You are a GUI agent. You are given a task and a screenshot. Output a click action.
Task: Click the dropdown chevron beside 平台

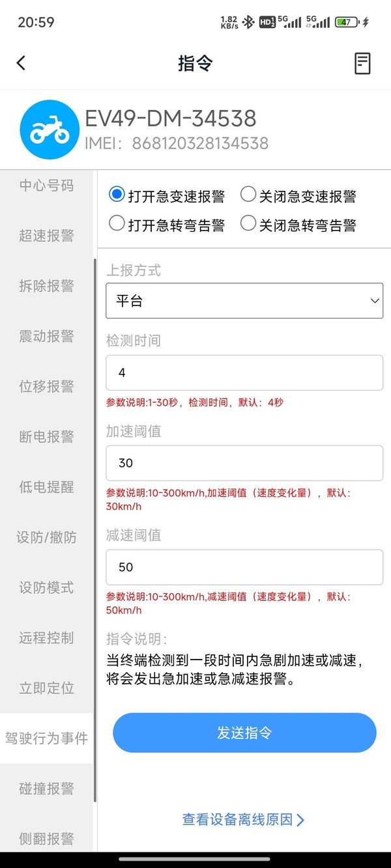(x=375, y=301)
